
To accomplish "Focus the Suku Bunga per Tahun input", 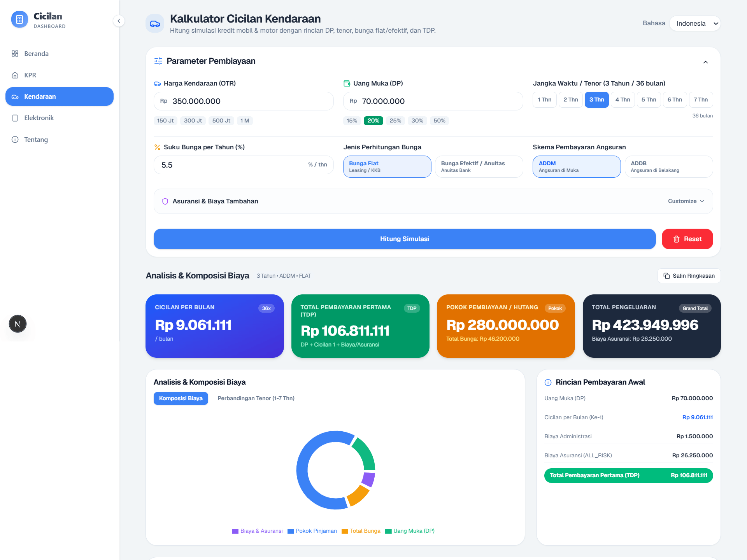I will click(x=244, y=165).
